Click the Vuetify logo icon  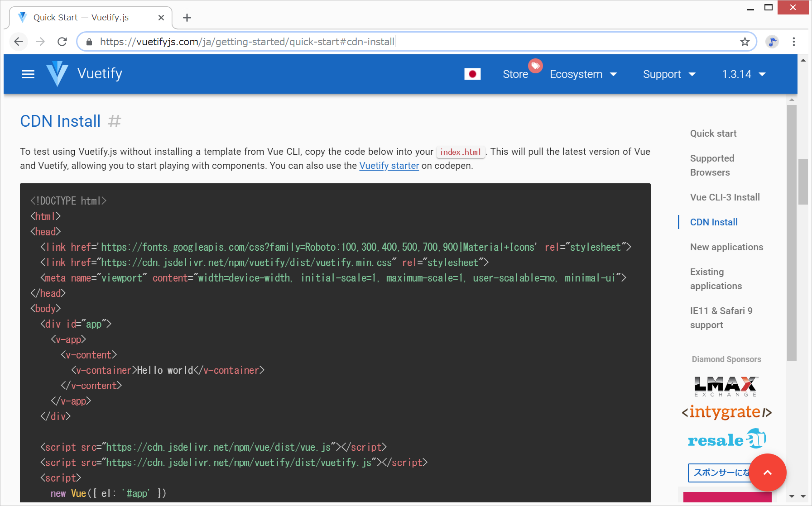pos(58,74)
